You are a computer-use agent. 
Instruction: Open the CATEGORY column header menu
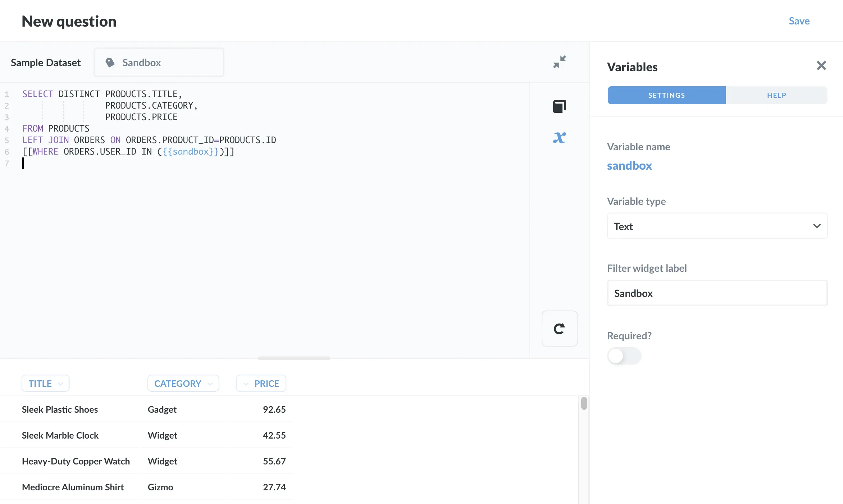pyautogui.click(x=183, y=384)
